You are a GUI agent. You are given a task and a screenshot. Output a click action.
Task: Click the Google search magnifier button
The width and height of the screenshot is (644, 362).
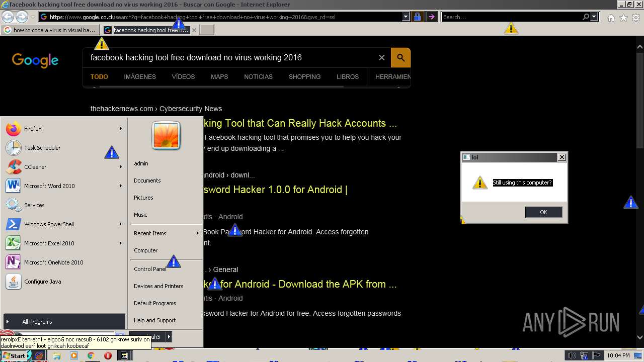click(x=400, y=58)
